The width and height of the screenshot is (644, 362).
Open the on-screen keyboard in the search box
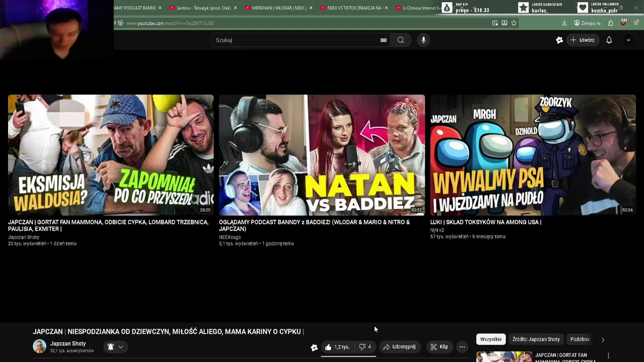click(x=383, y=40)
